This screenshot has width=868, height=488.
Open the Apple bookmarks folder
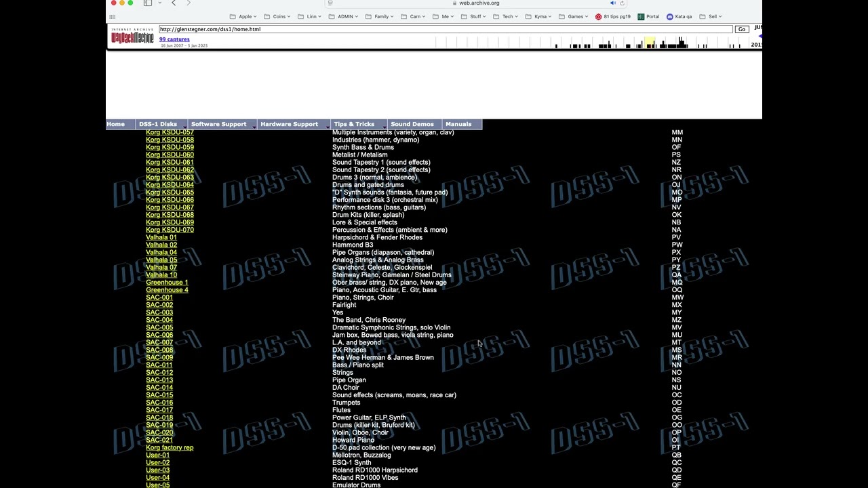click(243, 16)
